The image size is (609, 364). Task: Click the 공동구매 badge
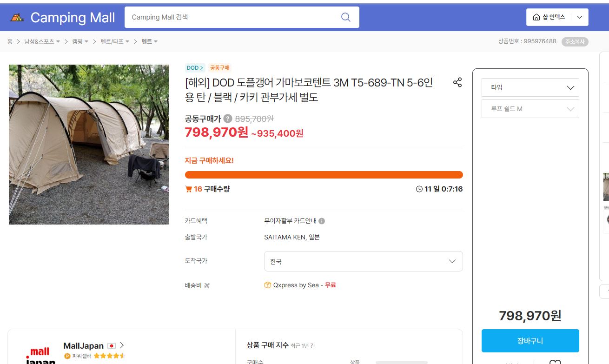coord(219,68)
